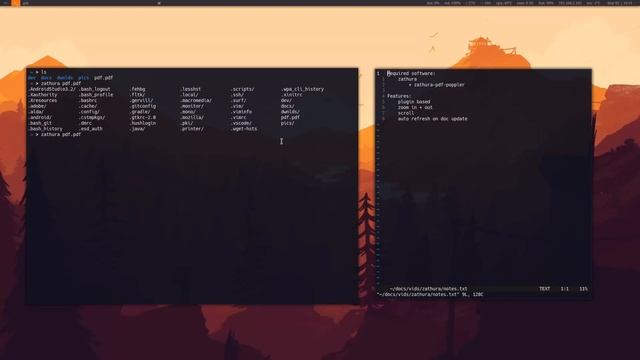Click the .lesshst file name
640x360 pixels.
191,89
